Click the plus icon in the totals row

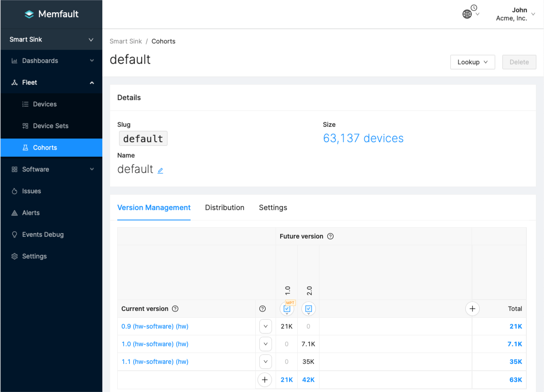coord(265,380)
